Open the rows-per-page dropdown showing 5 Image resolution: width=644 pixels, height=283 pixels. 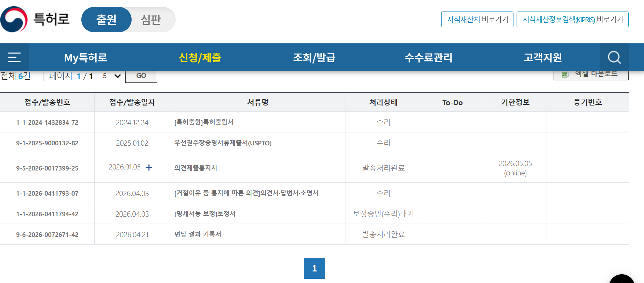pyautogui.click(x=112, y=76)
